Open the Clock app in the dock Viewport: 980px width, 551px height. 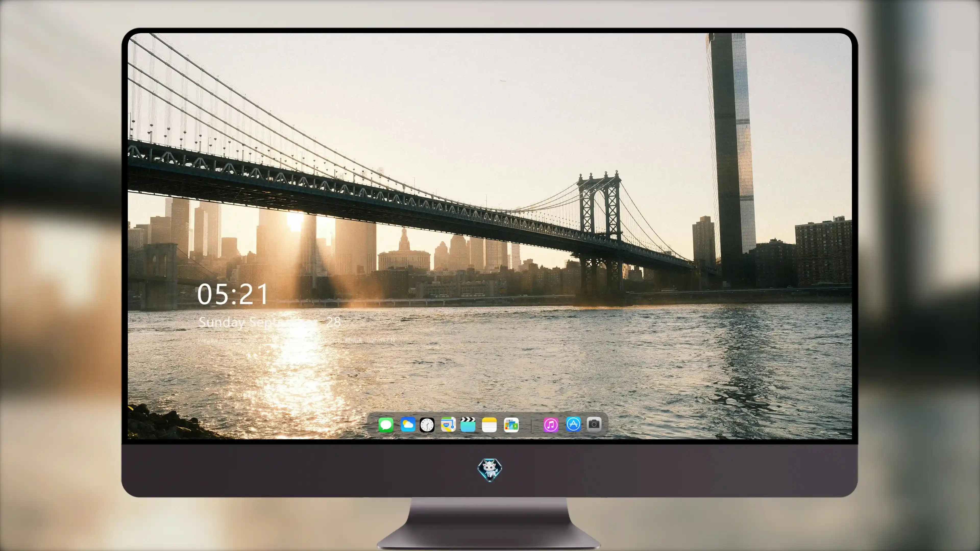tap(427, 425)
